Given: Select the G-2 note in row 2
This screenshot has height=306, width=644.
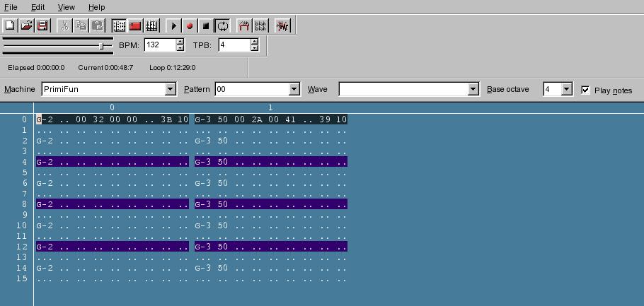Looking at the screenshot, I should click(45, 141).
